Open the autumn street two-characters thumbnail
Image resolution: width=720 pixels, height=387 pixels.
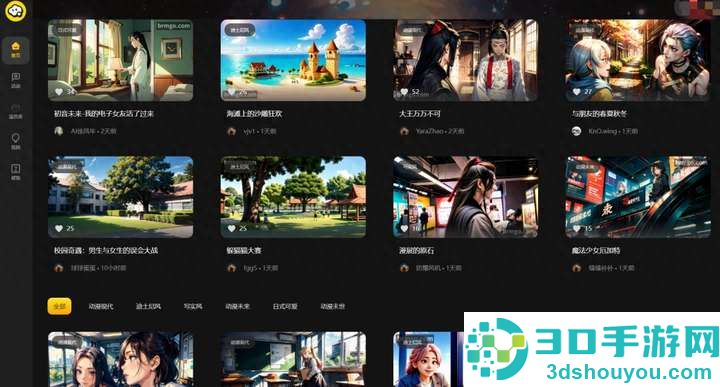pos(638,60)
